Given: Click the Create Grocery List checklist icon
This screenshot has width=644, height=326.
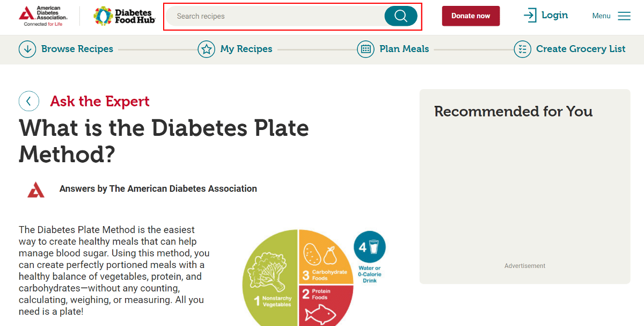Looking at the screenshot, I should click(522, 49).
